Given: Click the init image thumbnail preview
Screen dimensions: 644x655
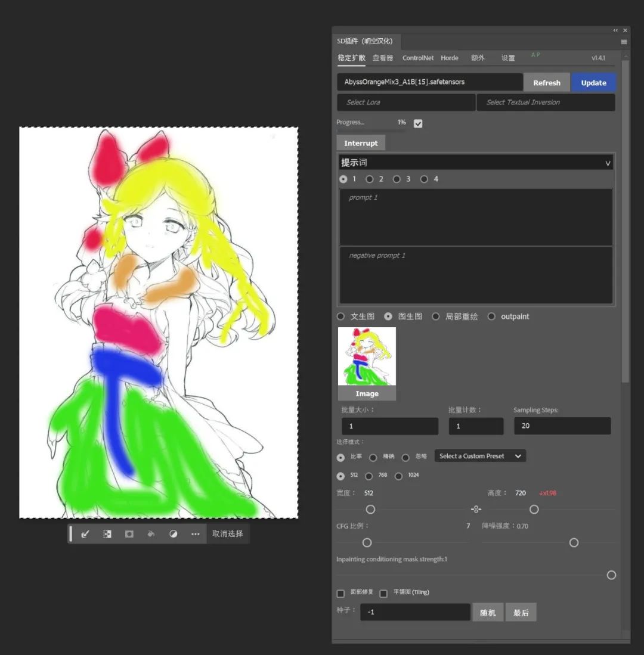Looking at the screenshot, I should [x=367, y=356].
